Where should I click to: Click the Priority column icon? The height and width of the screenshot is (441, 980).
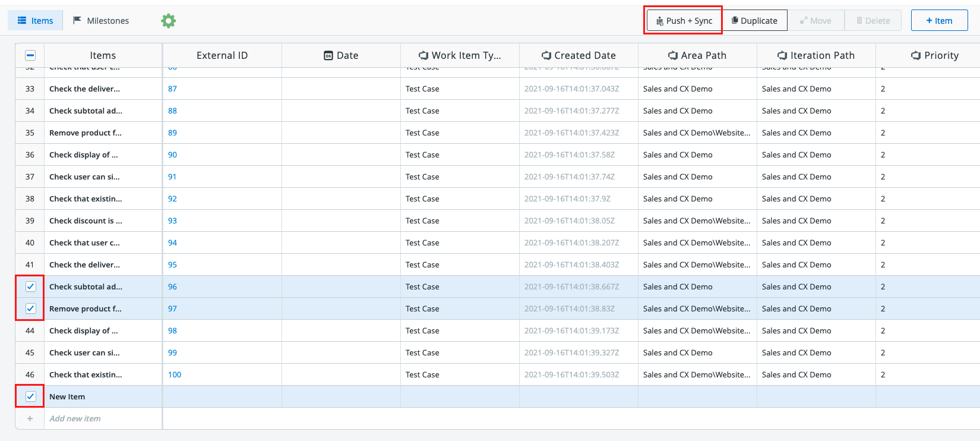pos(916,55)
